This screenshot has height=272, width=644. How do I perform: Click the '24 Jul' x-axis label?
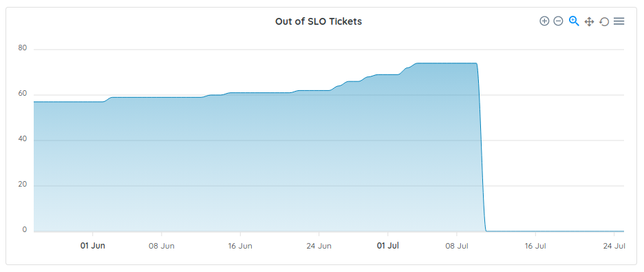point(614,246)
